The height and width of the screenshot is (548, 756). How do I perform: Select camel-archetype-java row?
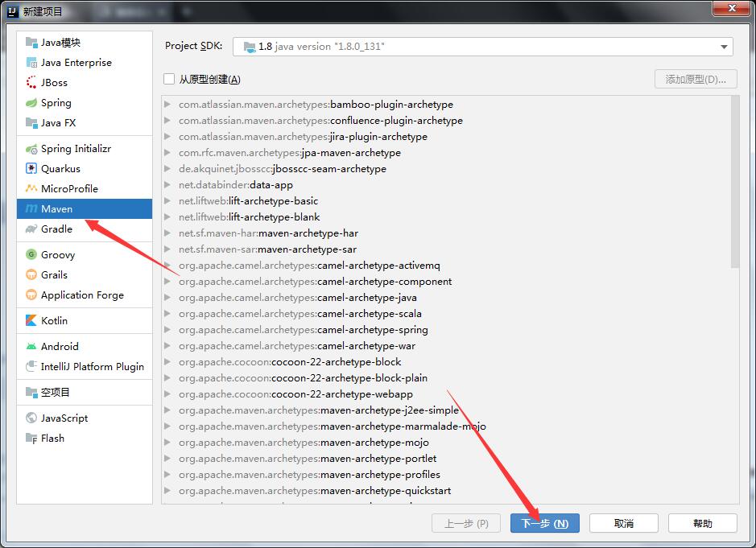446,298
